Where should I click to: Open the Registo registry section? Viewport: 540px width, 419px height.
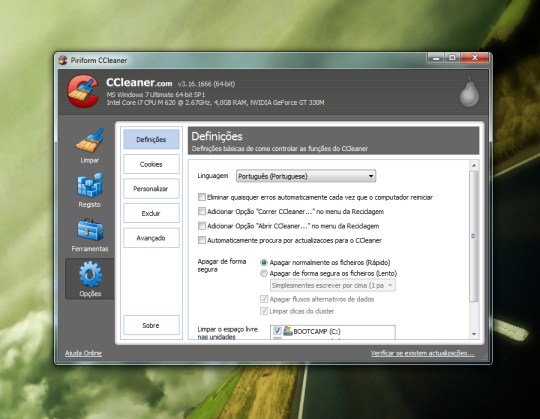[x=90, y=190]
